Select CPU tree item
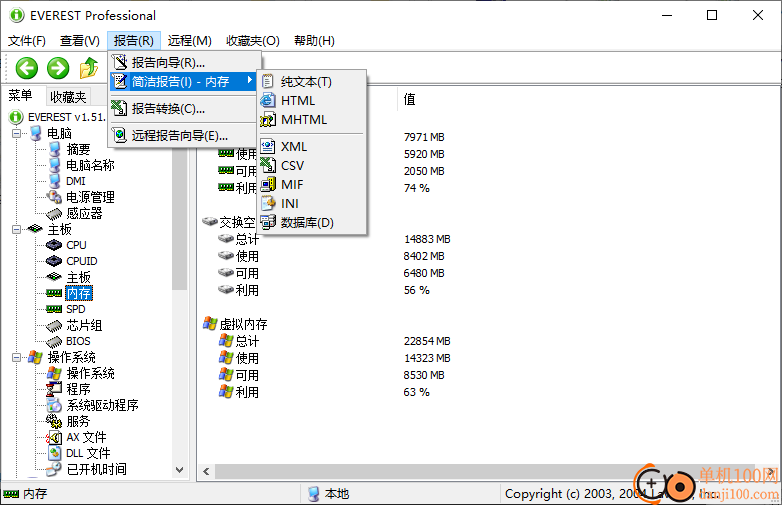Viewport: 782px width, 505px height. (76, 245)
